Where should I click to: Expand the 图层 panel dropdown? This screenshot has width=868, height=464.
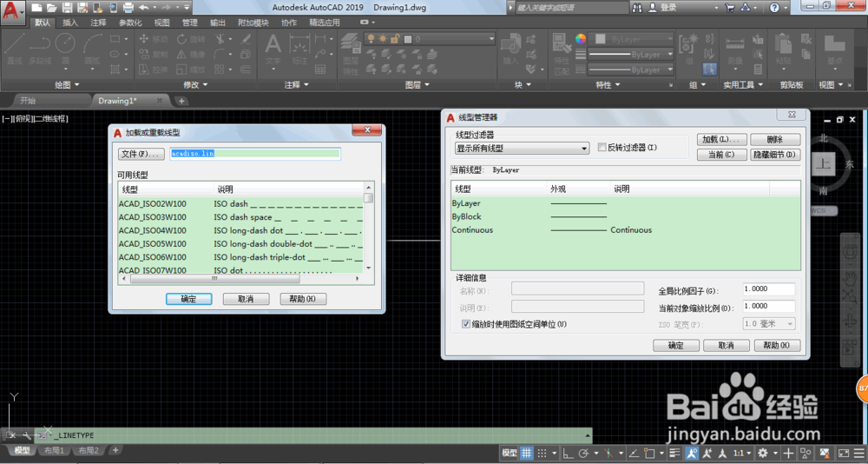click(x=417, y=85)
